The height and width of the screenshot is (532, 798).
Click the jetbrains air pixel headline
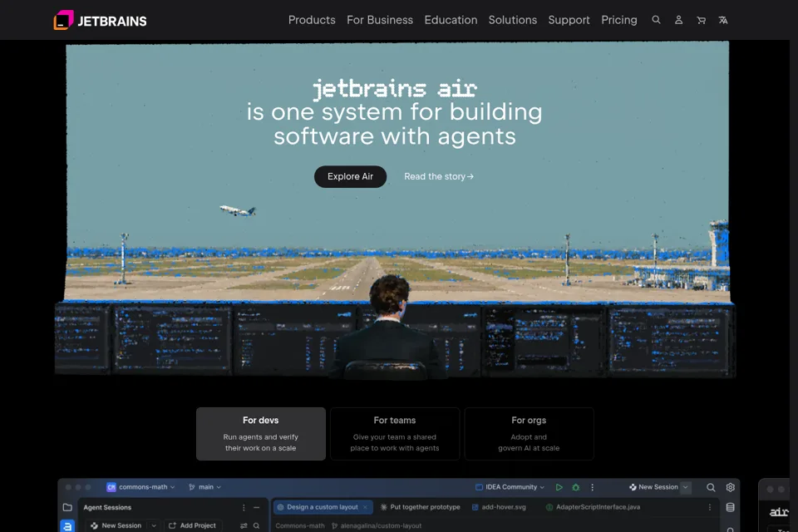pyautogui.click(x=394, y=89)
